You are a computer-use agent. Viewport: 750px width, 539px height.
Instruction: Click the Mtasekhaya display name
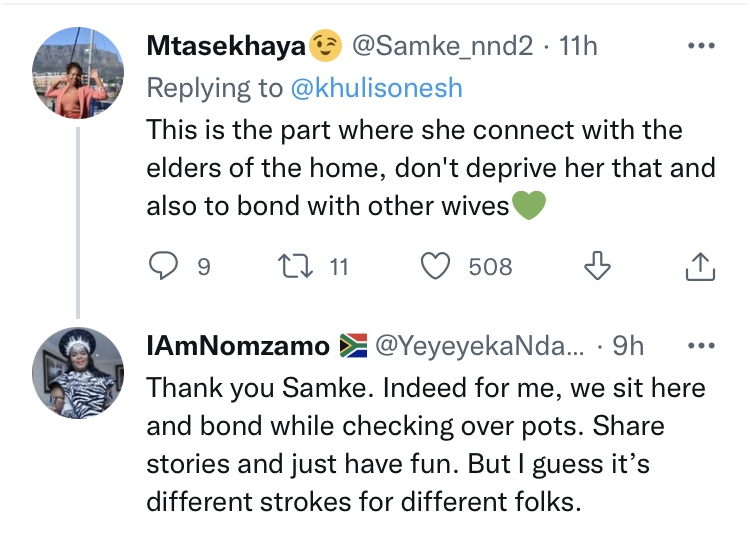click(x=226, y=46)
